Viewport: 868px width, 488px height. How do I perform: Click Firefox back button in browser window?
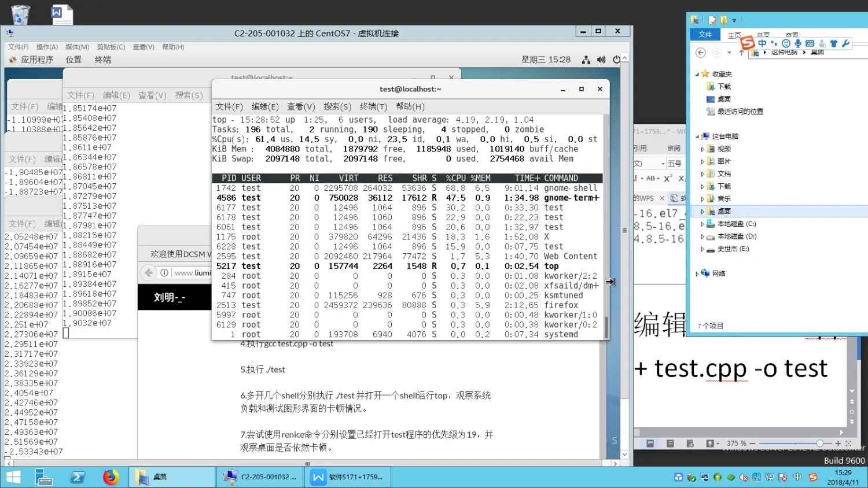(149, 272)
